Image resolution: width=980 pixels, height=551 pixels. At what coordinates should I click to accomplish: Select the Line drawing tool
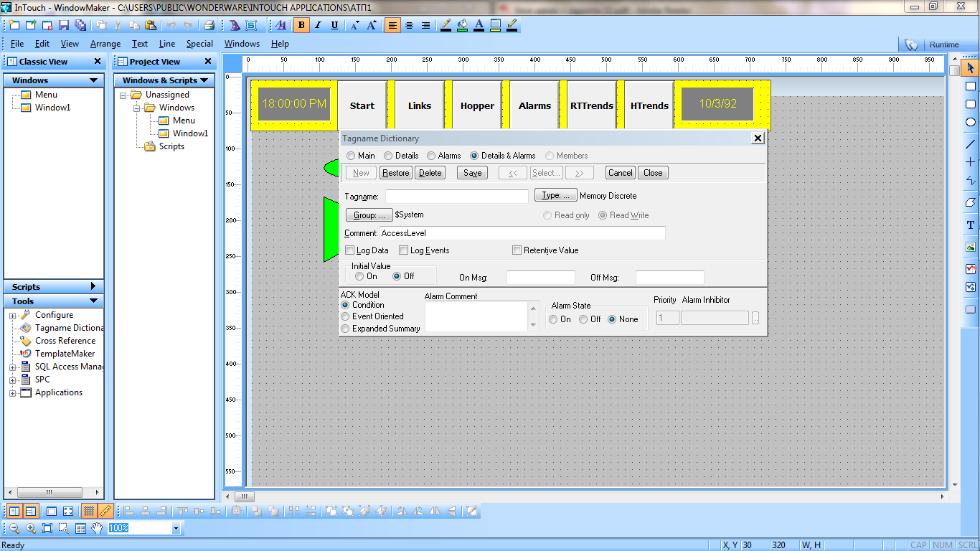pyautogui.click(x=971, y=144)
